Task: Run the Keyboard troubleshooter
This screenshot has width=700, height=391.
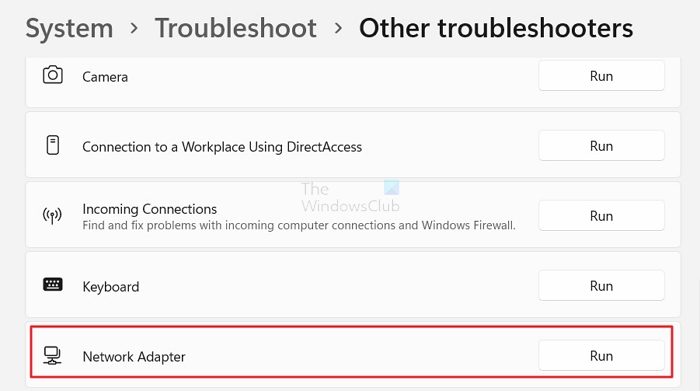Action: [x=601, y=286]
